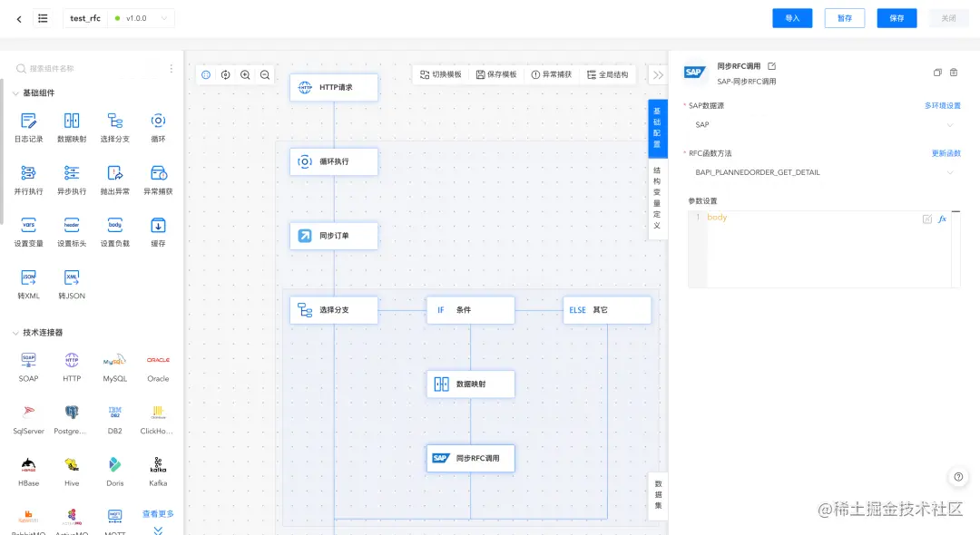Click the 关闭 button

click(x=949, y=18)
